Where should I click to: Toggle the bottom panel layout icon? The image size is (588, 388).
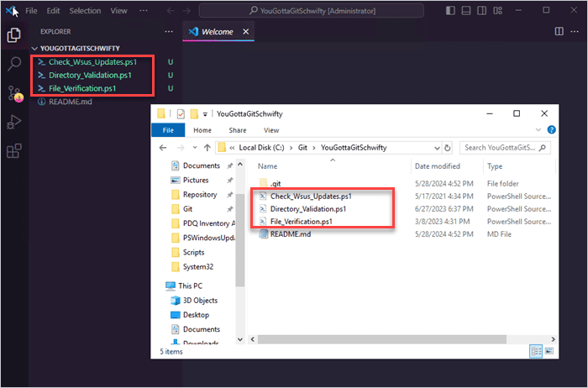(x=466, y=10)
